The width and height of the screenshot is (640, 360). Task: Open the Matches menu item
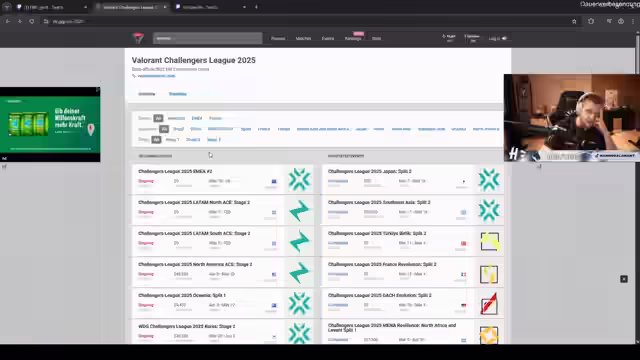click(303, 38)
